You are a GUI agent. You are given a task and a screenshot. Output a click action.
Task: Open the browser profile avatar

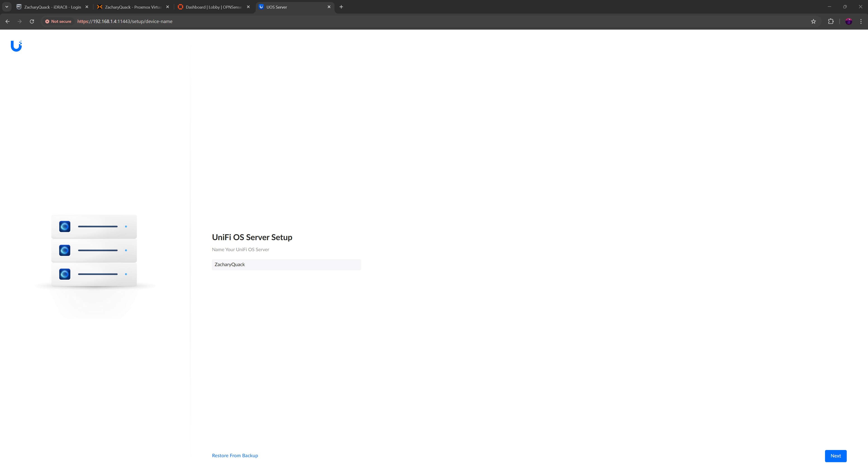click(849, 21)
